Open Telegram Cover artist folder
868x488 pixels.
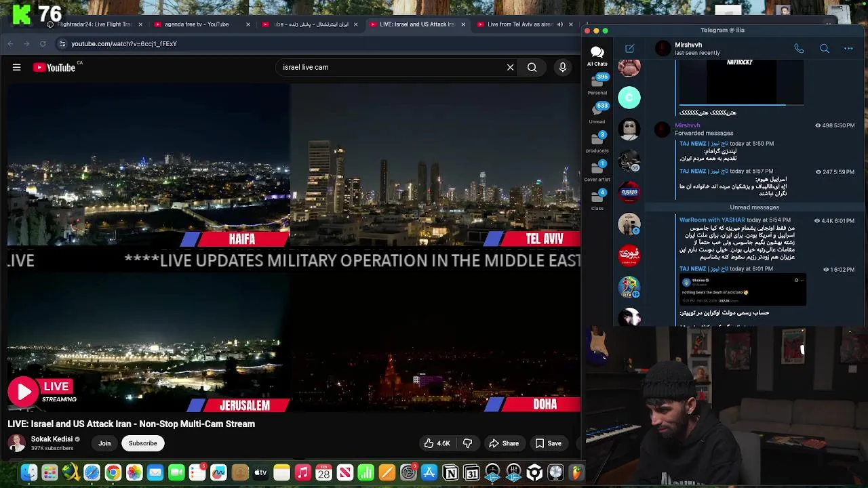(x=597, y=171)
